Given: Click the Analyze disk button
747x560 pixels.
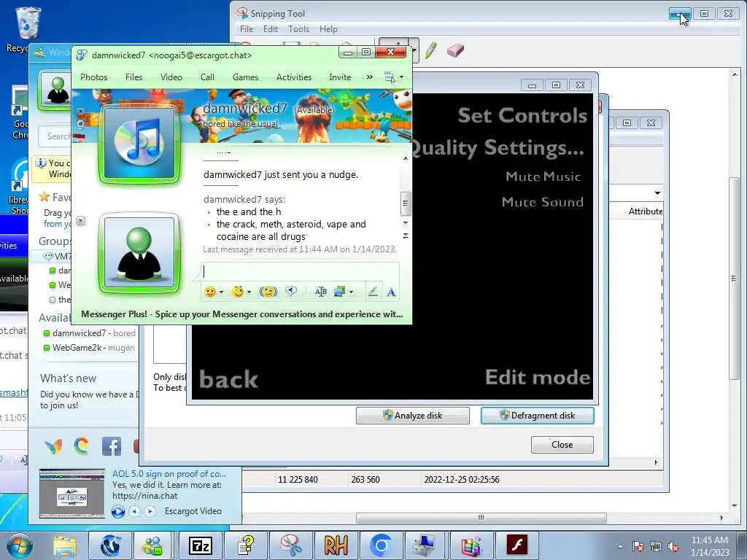Looking at the screenshot, I should coord(413,415).
